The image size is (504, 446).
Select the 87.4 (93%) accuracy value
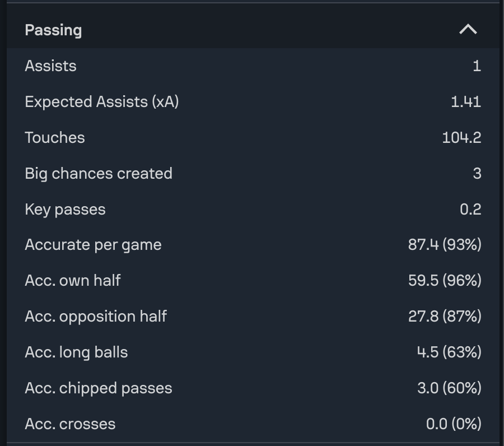click(445, 245)
